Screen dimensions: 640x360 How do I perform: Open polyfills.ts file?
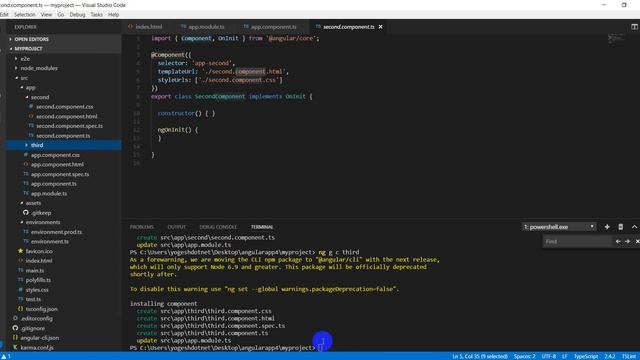click(x=38, y=280)
